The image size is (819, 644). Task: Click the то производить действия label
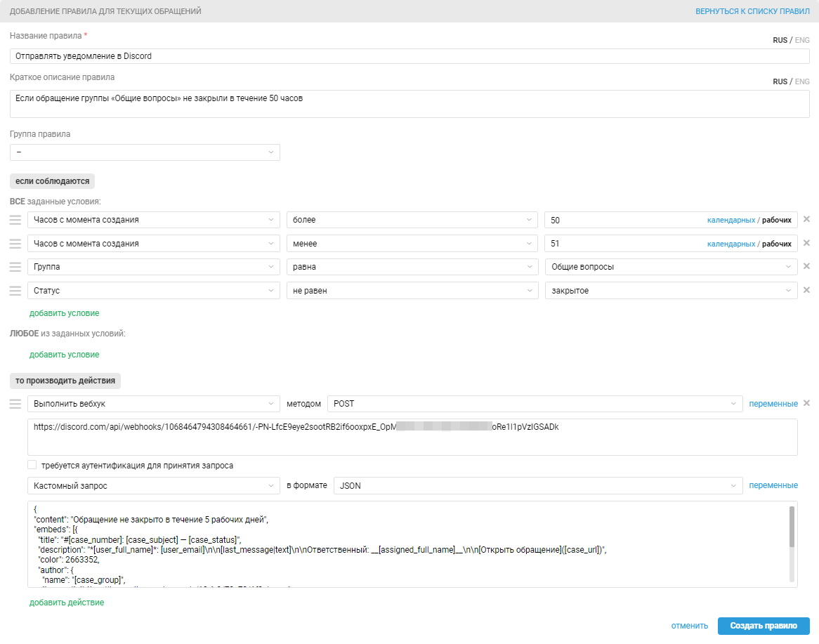(65, 381)
